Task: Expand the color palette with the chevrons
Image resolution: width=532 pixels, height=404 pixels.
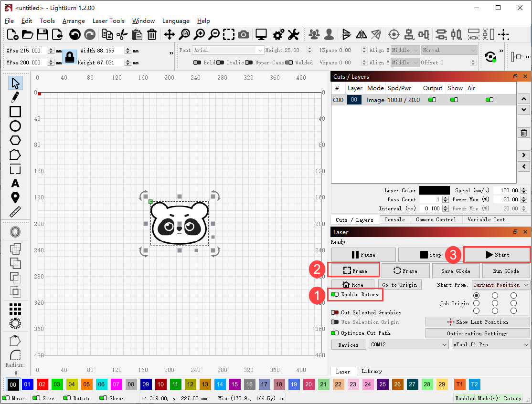Action: click(x=16, y=373)
